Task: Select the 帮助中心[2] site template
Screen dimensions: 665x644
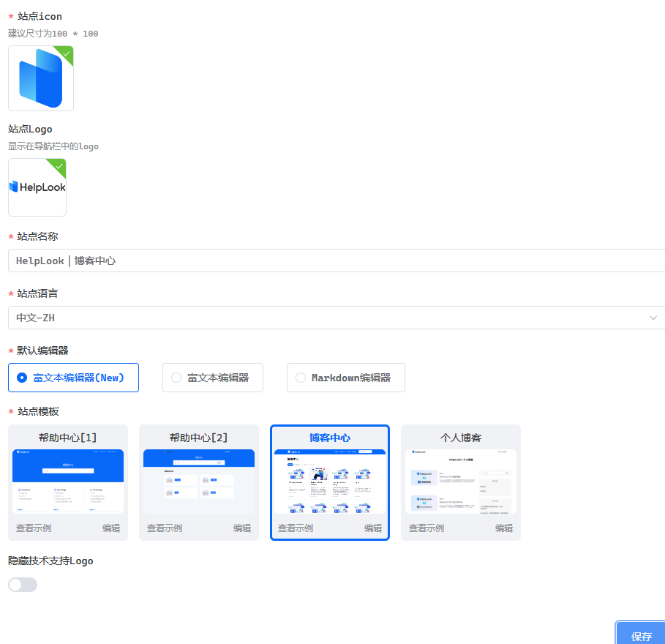Action: tap(198, 483)
